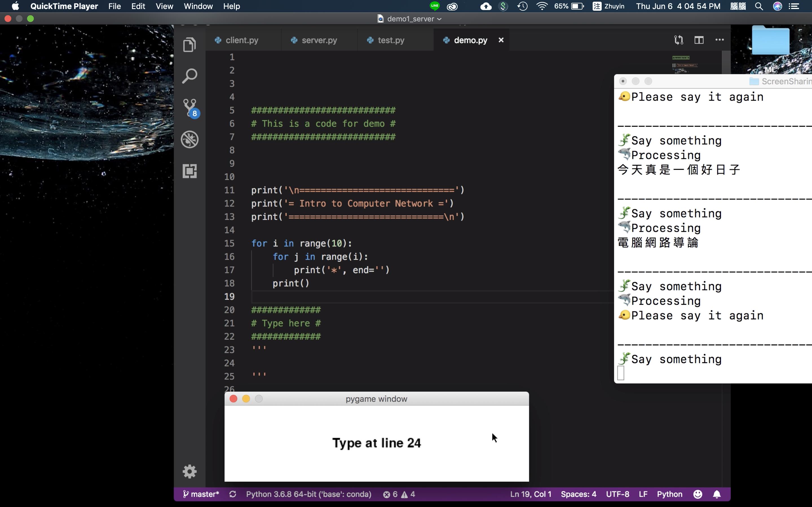Viewport: 812px width, 507px height.
Task: Open the Zhuyin input source menu
Action: pos(608,6)
